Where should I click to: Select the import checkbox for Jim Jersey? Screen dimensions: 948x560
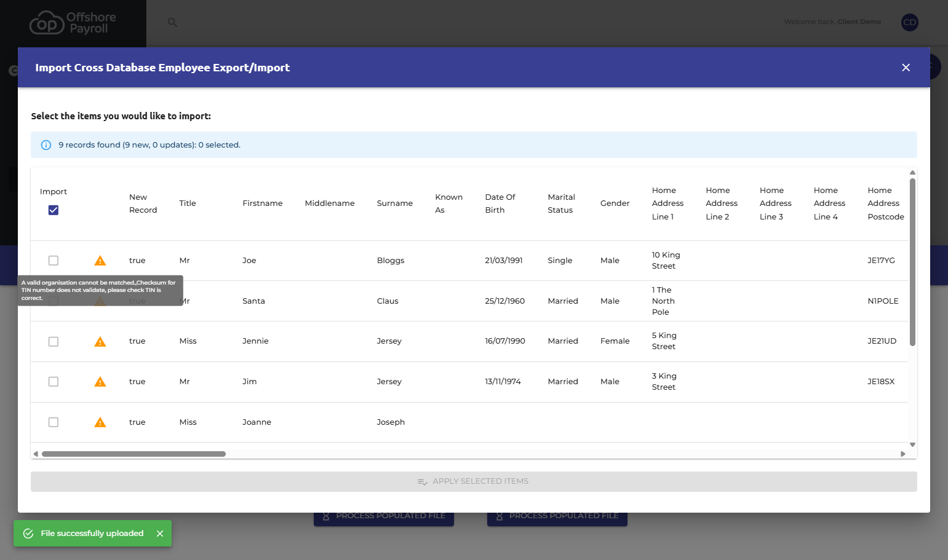[54, 382]
